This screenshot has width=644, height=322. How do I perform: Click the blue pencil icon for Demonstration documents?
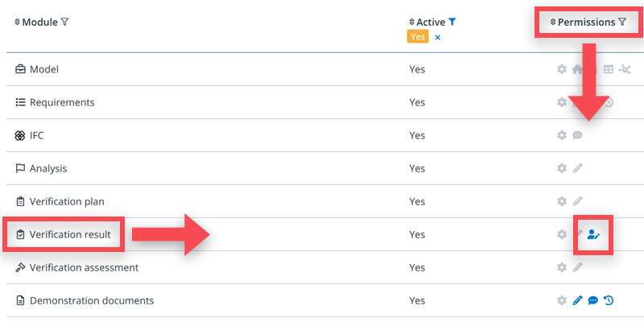pos(577,300)
